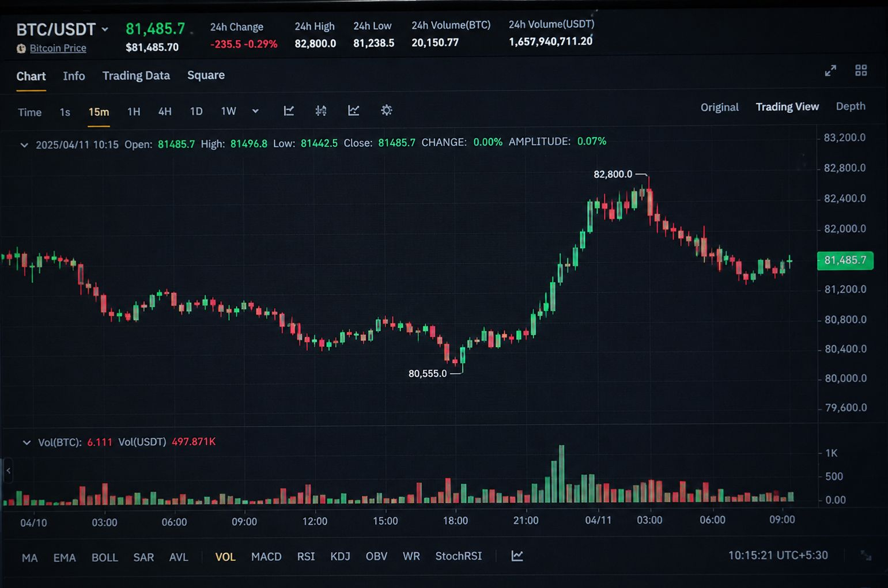This screenshot has height=588, width=888.
Task: Select the 1s interval
Action: click(x=65, y=112)
